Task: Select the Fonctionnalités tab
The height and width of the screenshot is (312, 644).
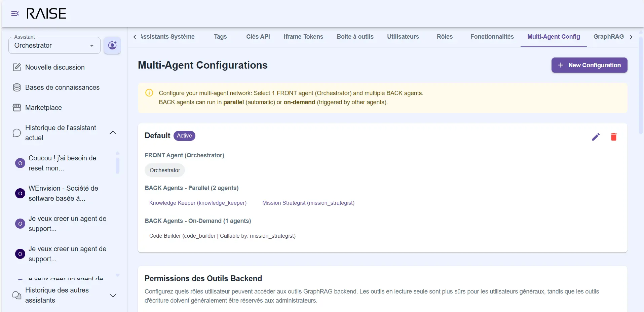Action: pos(492,37)
